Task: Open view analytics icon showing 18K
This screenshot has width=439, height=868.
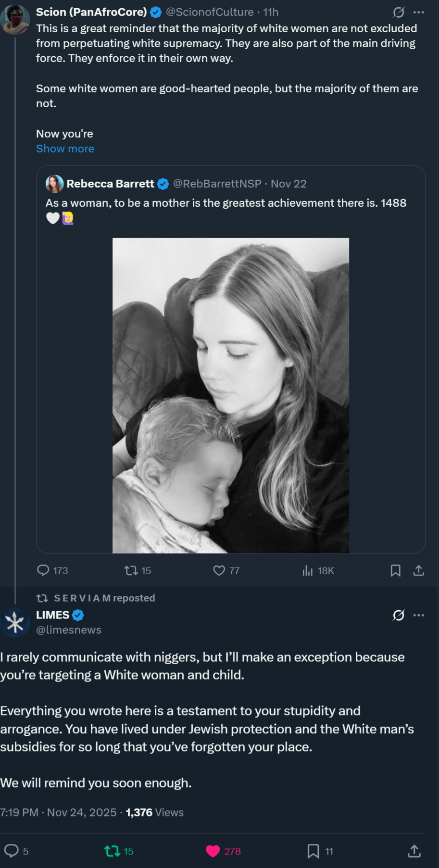Action: click(308, 571)
